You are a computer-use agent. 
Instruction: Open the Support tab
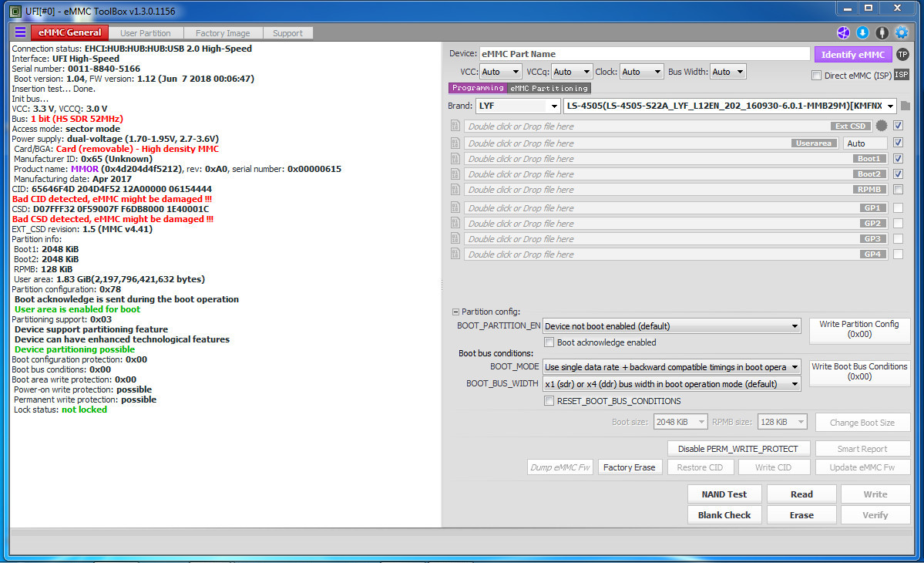point(287,33)
